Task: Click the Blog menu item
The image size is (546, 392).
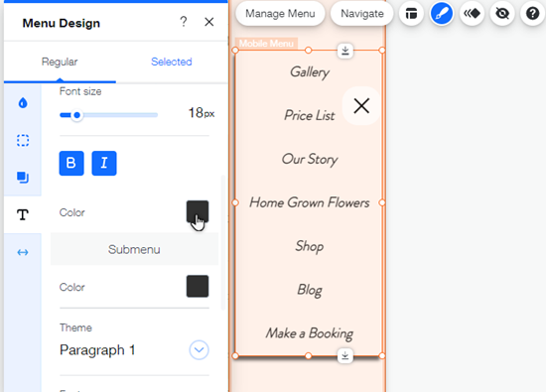Action: [x=310, y=290]
